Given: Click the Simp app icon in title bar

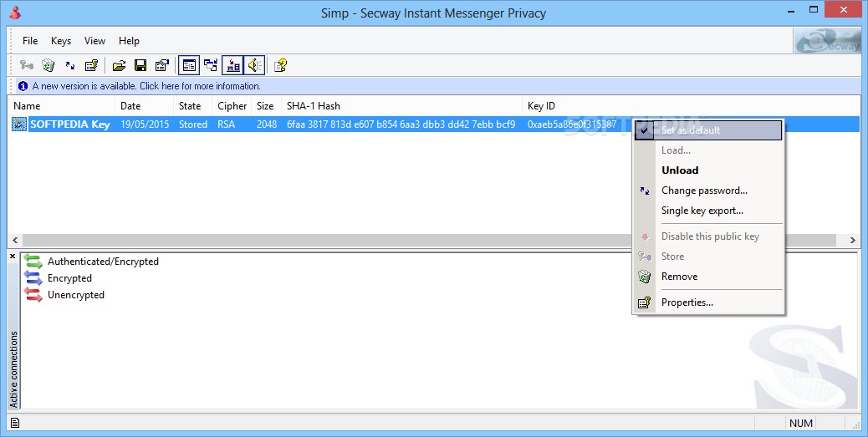Looking at the screenshot, I should [16, 13].
